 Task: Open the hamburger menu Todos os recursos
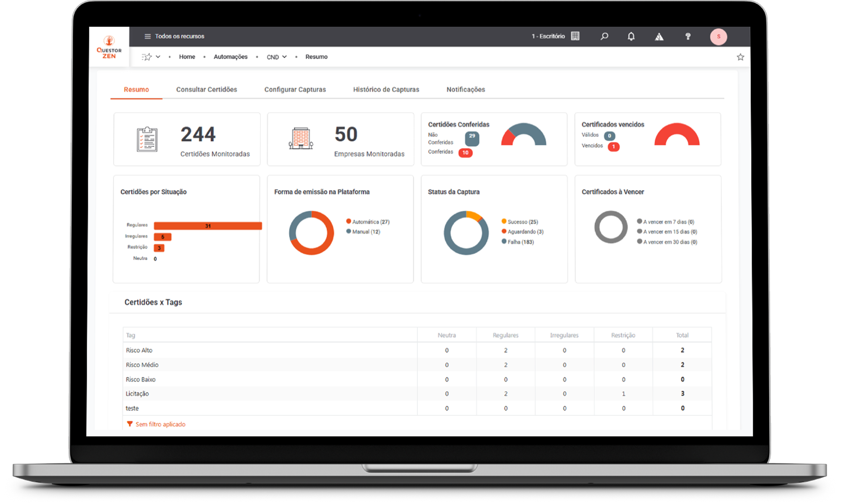tap(147, 37)
